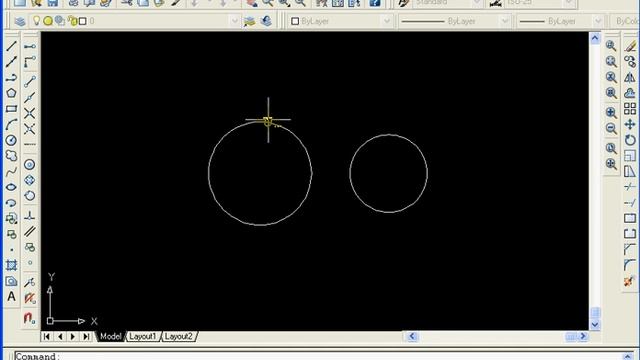Activate Snap to Perpendicular

pyautogui.click(x=29, y=216)
